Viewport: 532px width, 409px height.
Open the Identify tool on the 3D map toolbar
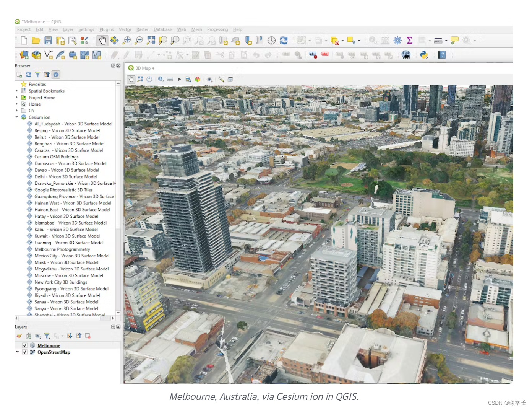coord(161,79)
